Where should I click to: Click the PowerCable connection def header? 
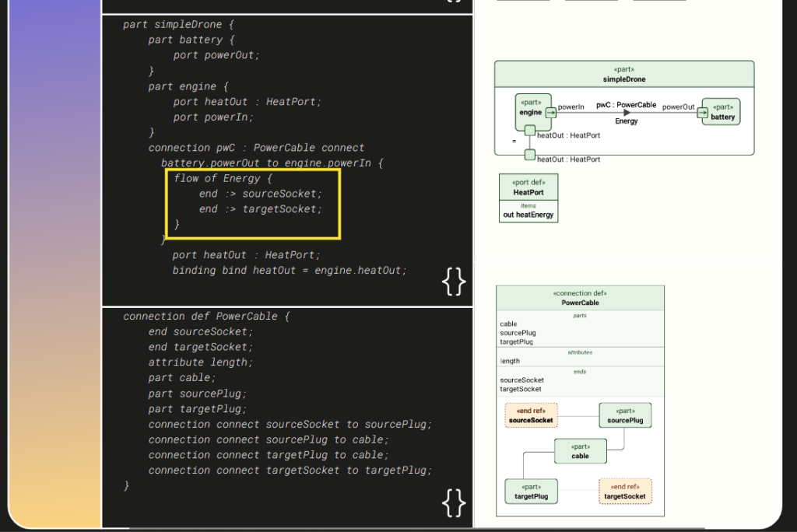580,298
